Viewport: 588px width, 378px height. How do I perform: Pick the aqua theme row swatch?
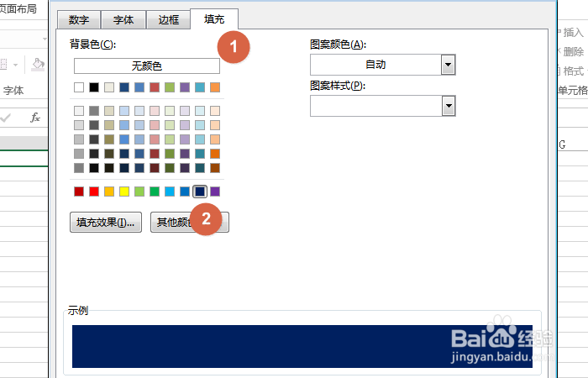click(200, 87)
